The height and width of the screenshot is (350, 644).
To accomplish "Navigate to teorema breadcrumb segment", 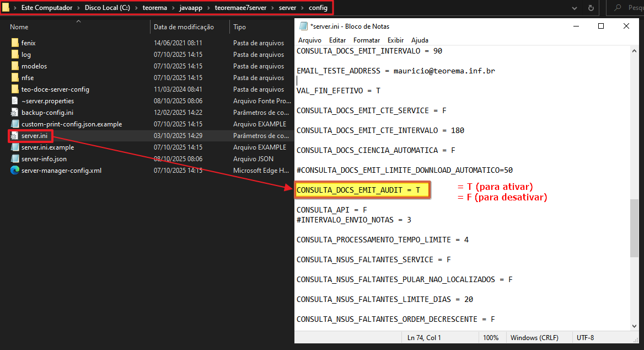I will click(x=155, y=8).
